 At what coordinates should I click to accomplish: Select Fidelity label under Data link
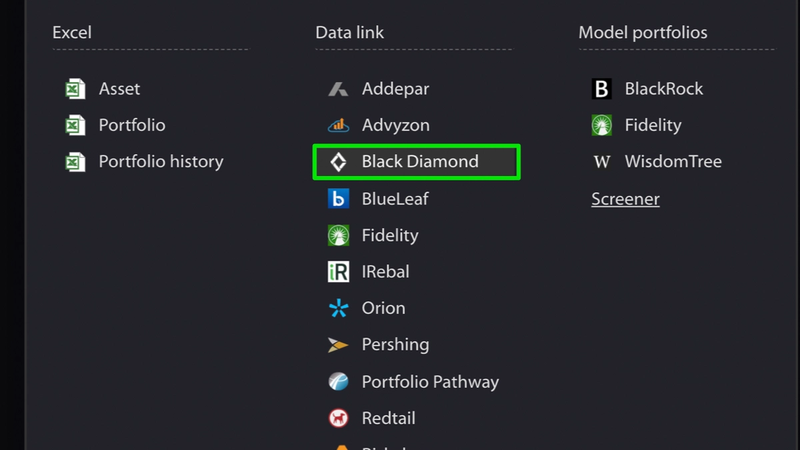[390, 235]
